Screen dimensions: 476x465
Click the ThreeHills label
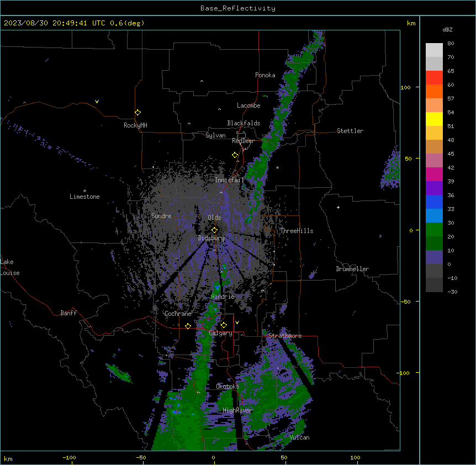click(x=297, y=231)
